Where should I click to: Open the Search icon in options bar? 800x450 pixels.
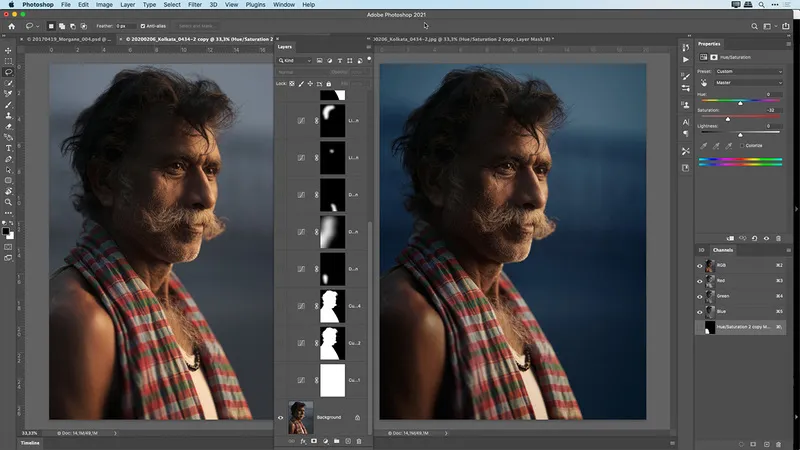point(754,26)
